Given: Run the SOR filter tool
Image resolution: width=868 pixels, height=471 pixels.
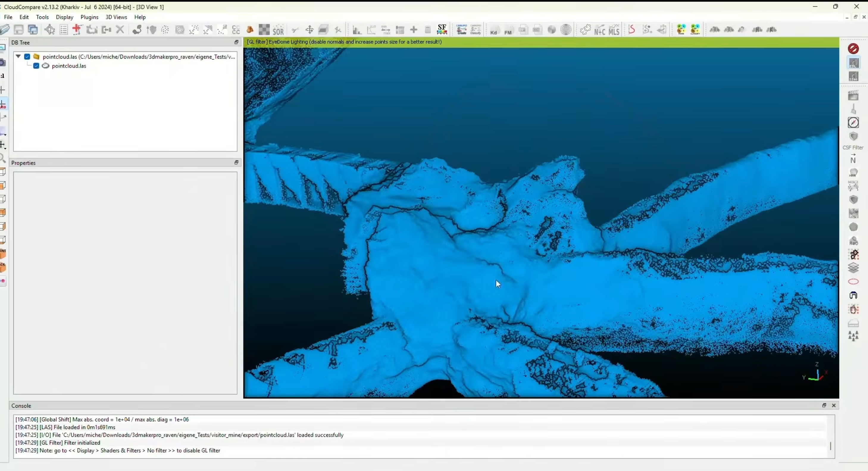Looking at the screenshot, I should click(278, 30).
